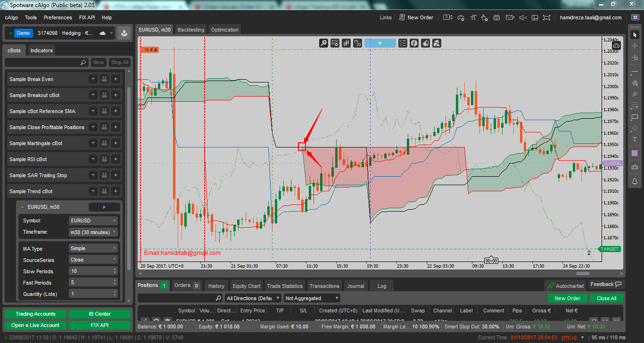
Task: Open the m30 timeframe selector on chart
Action: [x=357, y=43]
